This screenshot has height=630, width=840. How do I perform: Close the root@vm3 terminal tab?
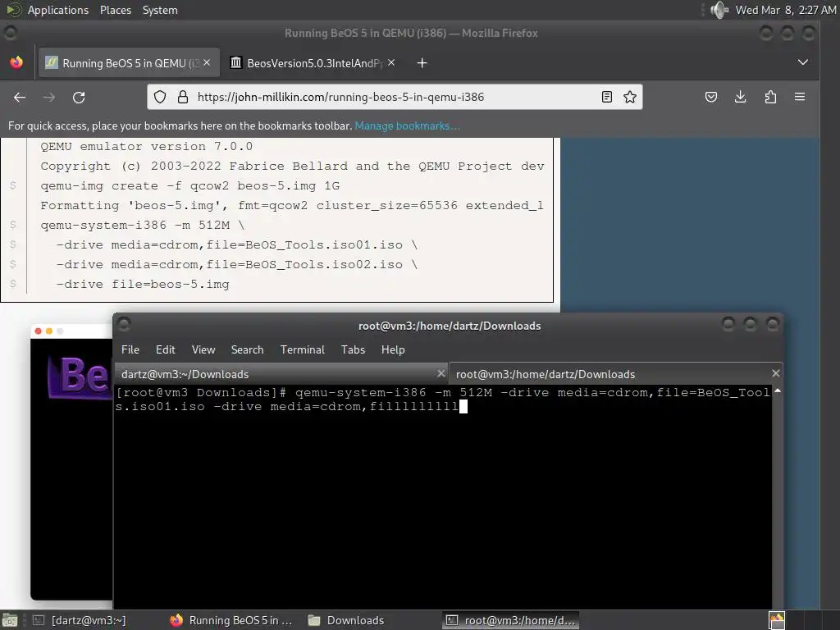[776, 373]
